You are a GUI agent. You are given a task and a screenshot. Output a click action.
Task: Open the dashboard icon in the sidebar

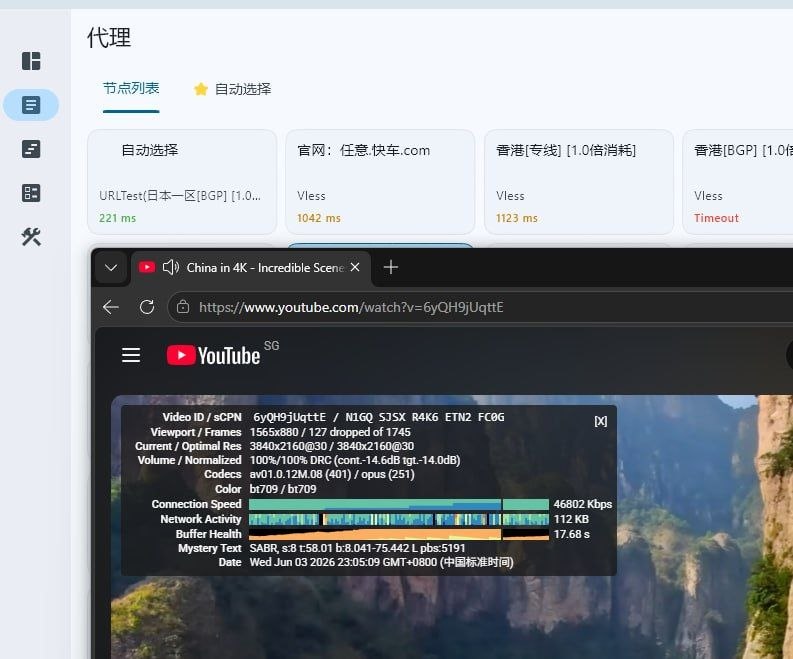pyautogui.click(x=31, y=61)
